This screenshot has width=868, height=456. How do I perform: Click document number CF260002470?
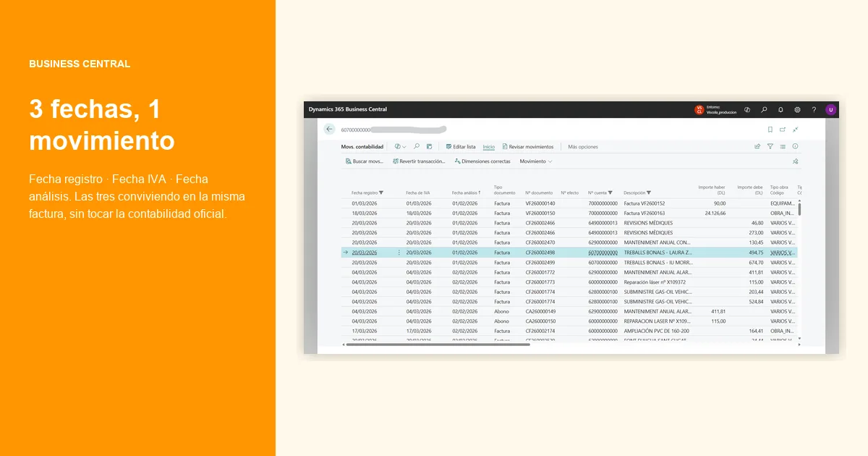click(x=540, y=243)
